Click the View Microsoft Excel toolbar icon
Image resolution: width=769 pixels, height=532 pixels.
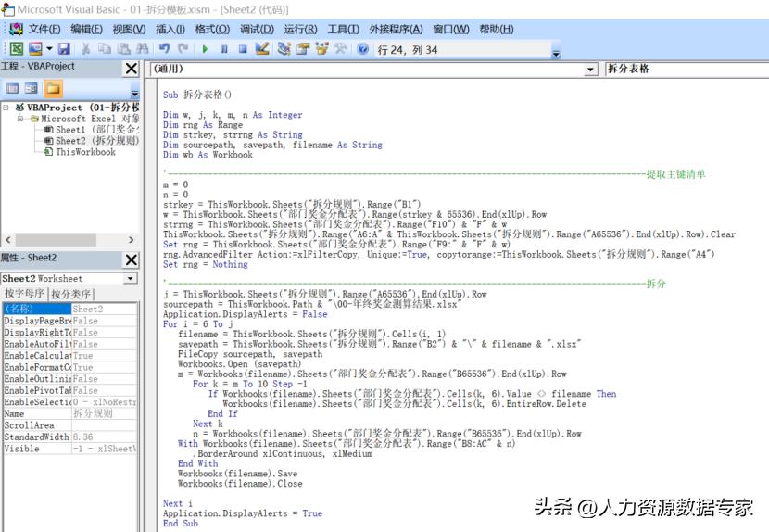(17, 48)
